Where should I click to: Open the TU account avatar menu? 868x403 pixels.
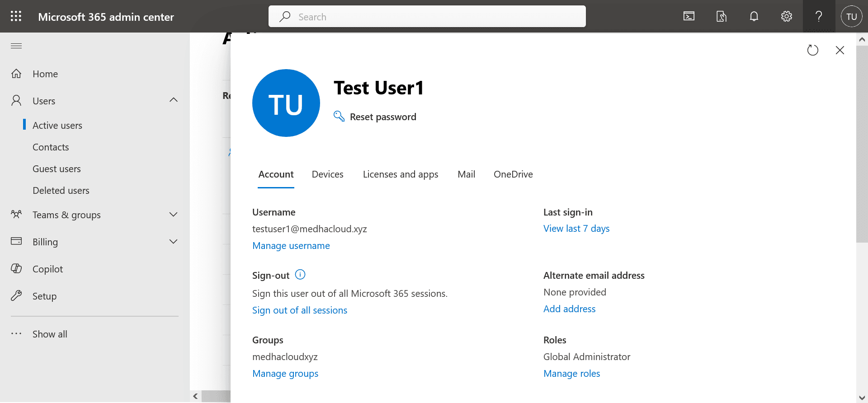[852, 16]
